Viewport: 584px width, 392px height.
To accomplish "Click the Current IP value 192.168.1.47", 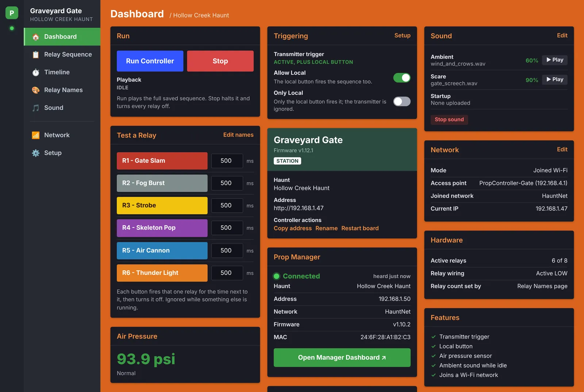I will (552, 209).
